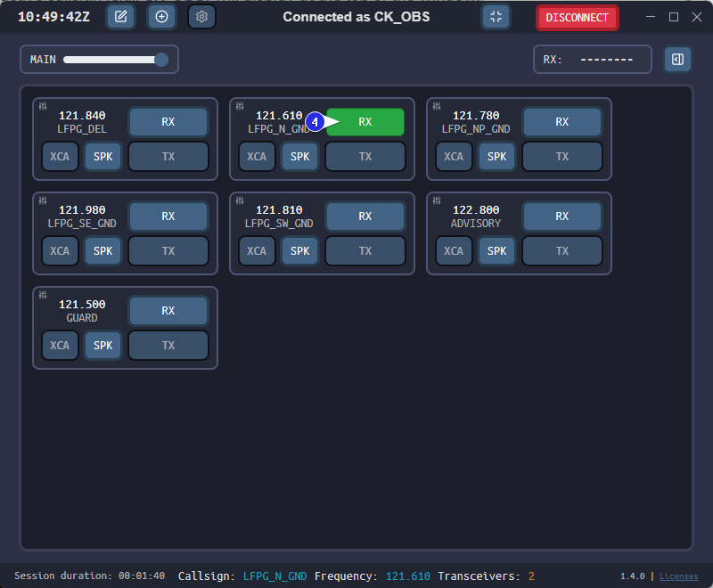Toggle XCA on LFPG_N_GND
This screenshot has width=713, height=588.
(x=257, y=156)
